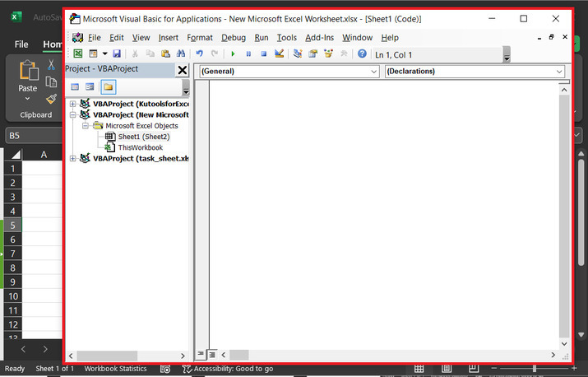
Task: Open the File tab in Excel
Action: (21, 44)
